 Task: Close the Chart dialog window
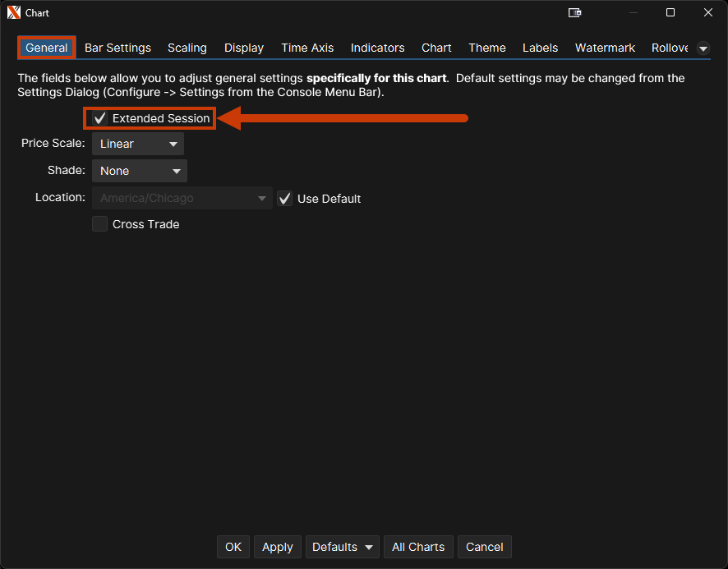[708, 13]
